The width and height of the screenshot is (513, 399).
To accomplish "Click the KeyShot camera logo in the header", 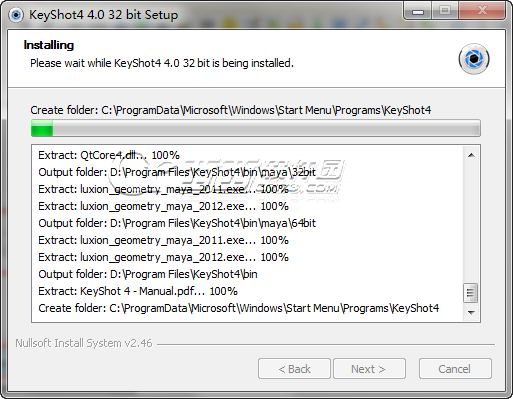I will coord(474,59).
